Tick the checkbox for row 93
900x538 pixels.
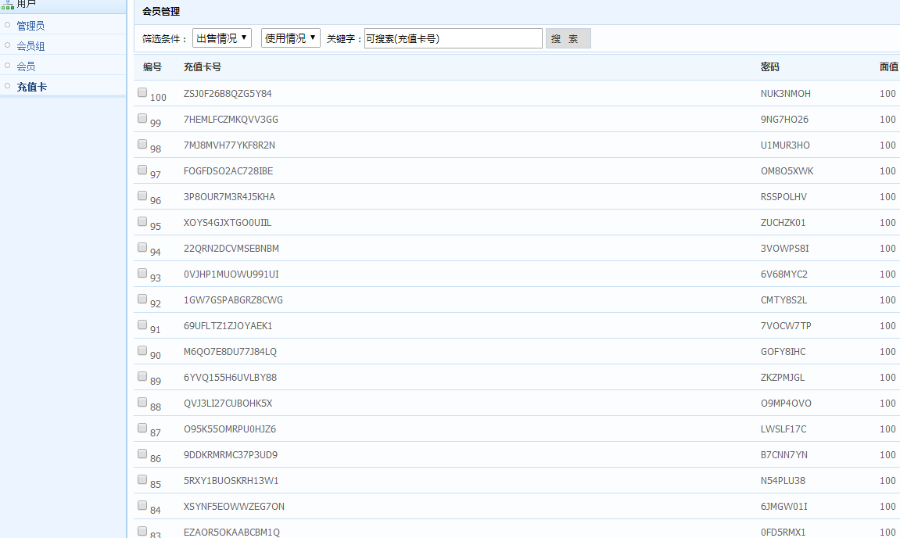click(142, 273)
